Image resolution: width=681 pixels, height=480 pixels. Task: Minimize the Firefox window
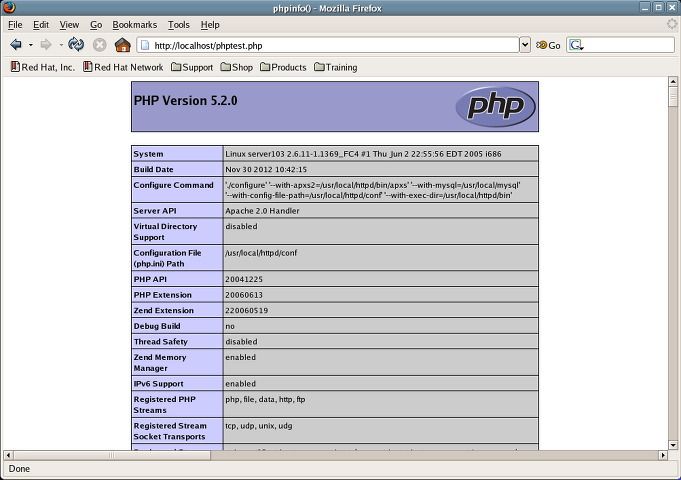coord(645,7)
